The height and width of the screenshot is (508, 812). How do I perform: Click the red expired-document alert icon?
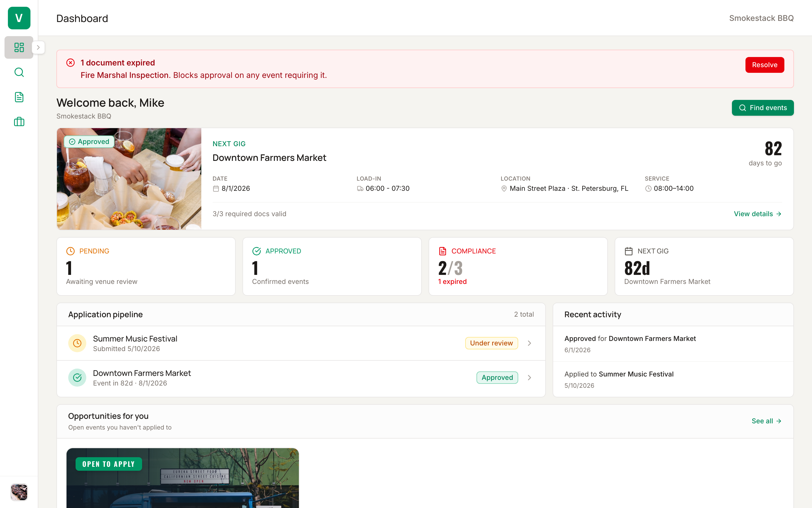coord(70,63)
